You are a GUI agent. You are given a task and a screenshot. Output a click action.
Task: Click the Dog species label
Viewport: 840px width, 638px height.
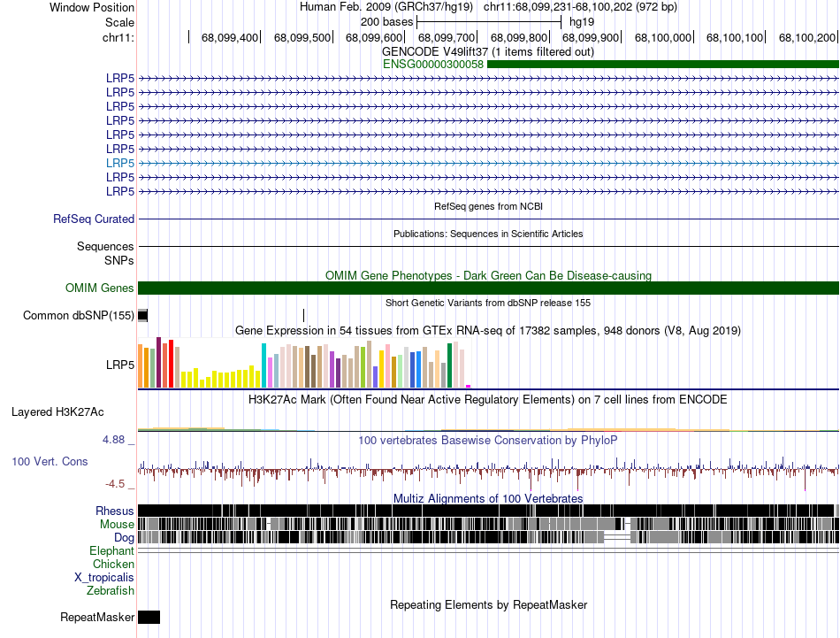124,538
